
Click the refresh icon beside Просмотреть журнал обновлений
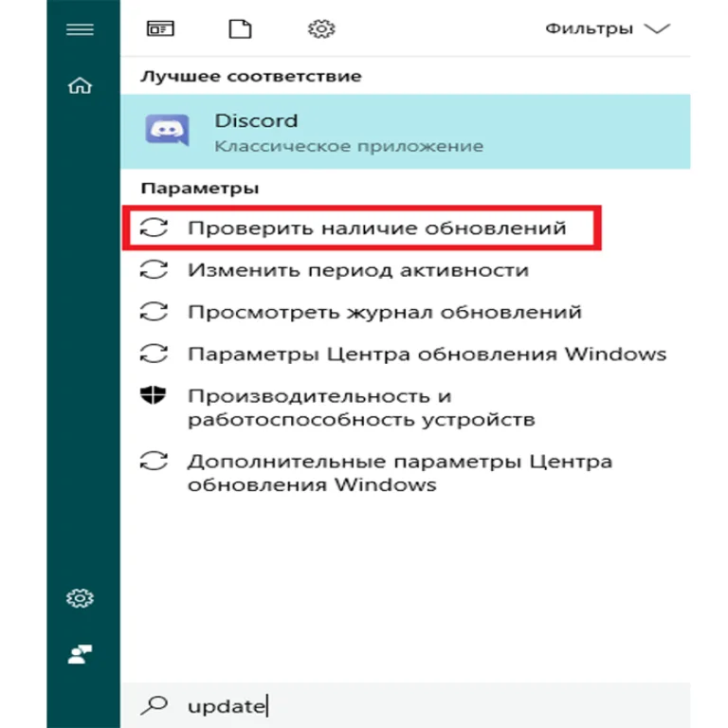pyautogui.click(x=154, y=312)
